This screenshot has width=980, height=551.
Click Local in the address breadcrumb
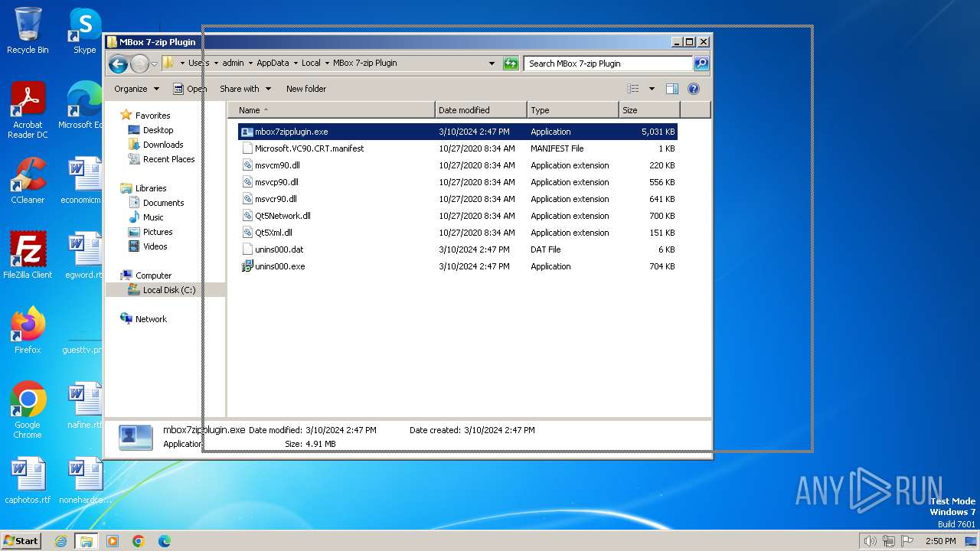(x=311, y=64)
